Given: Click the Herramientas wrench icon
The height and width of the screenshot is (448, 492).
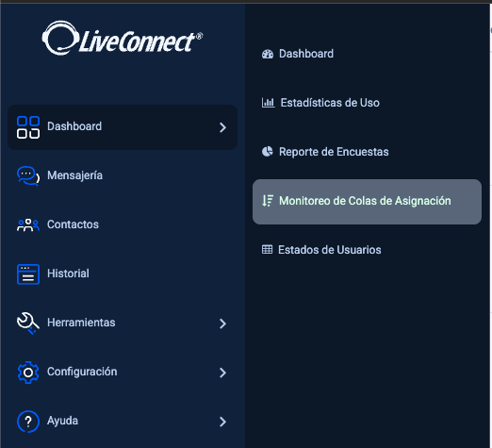Looking at the screenshot, I should [28, 324].
